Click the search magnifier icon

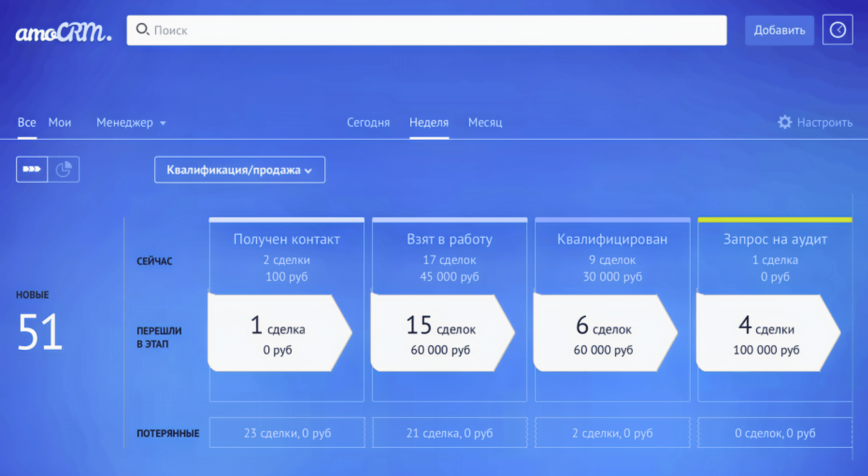click(142, 29)
